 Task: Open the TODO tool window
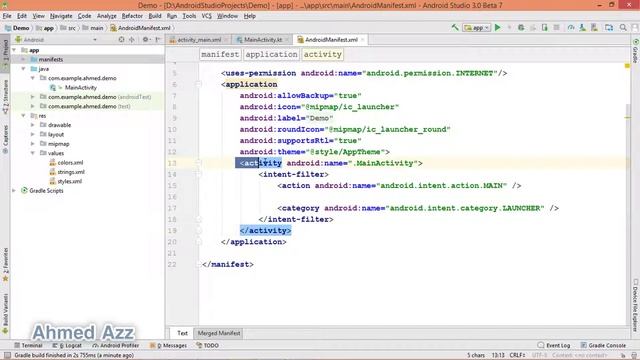[207, 345]
